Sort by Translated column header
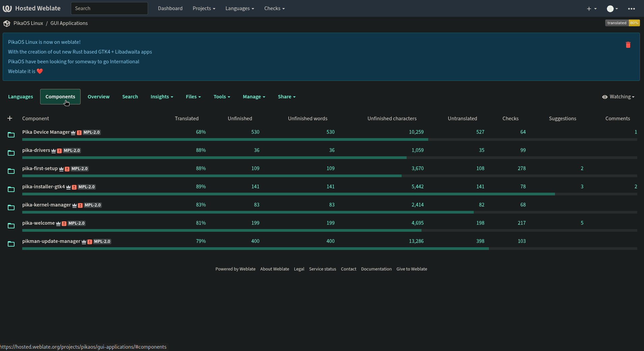 click(x=186, y=119)
